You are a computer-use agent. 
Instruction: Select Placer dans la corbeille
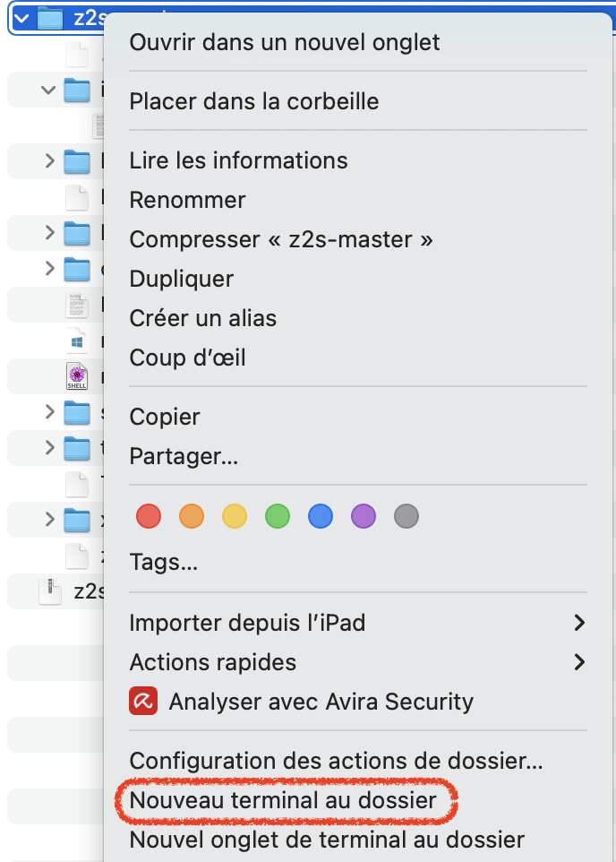click(254, 101)
